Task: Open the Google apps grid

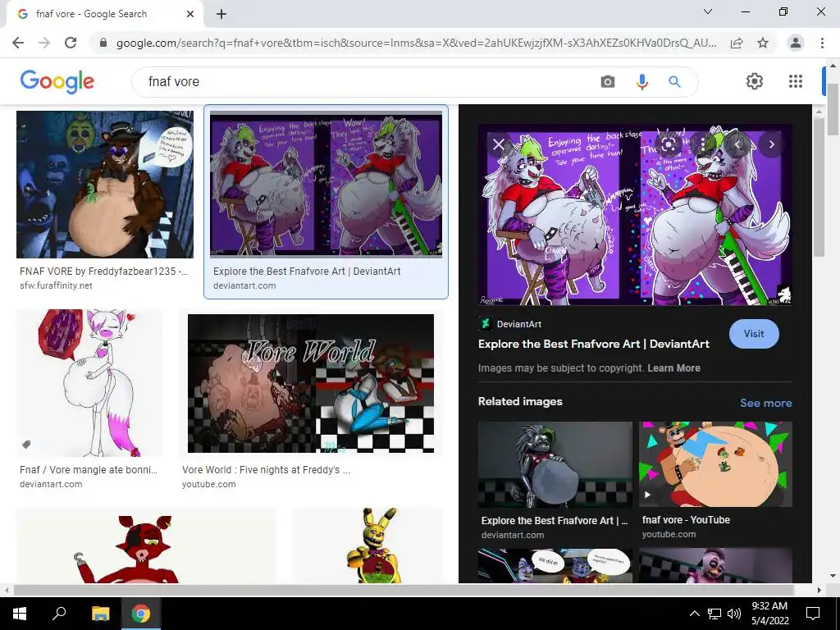Action: [x=796, y=81]
